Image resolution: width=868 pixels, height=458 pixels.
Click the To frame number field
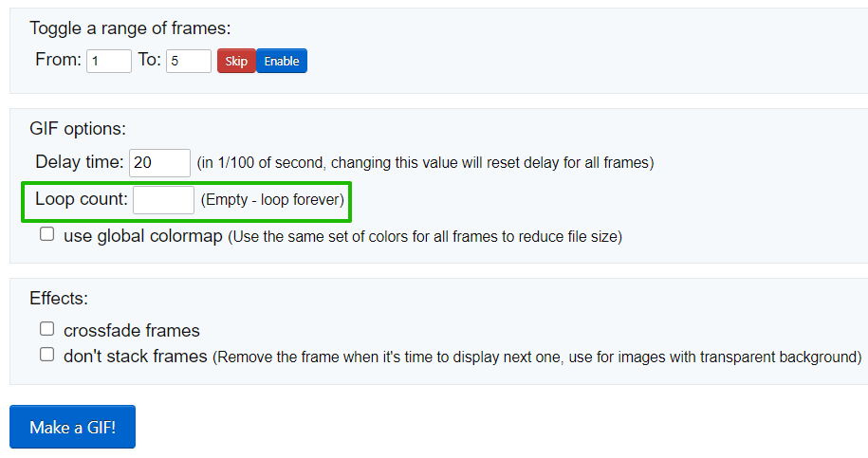[x=189, y=61]
